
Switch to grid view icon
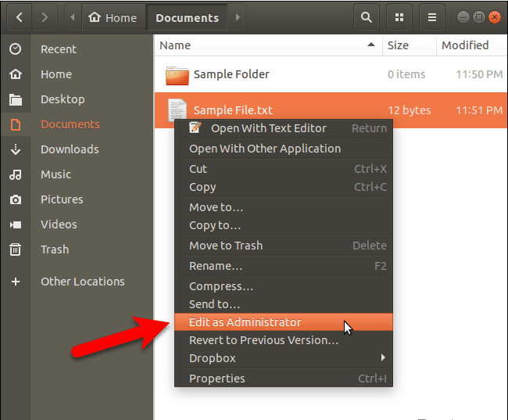(x=400, y=16)
